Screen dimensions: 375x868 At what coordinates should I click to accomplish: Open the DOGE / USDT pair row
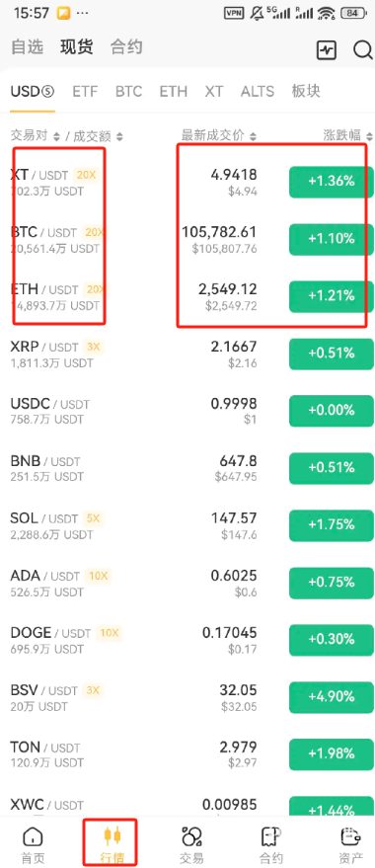pos(187,639)
